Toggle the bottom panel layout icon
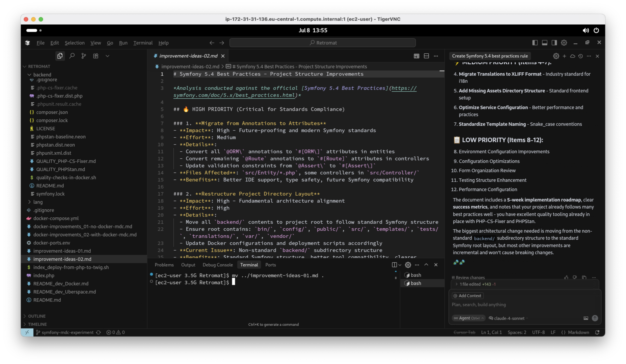Screen dimensions: 626x364 point(545,43)
